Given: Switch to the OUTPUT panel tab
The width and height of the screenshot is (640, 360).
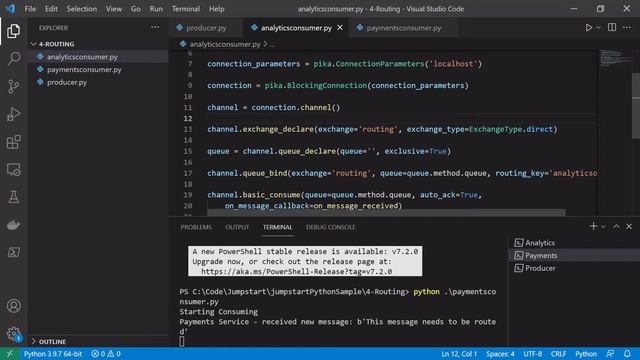Looking at the screenshot, I should pyautogui.click(x=237, y=227).
